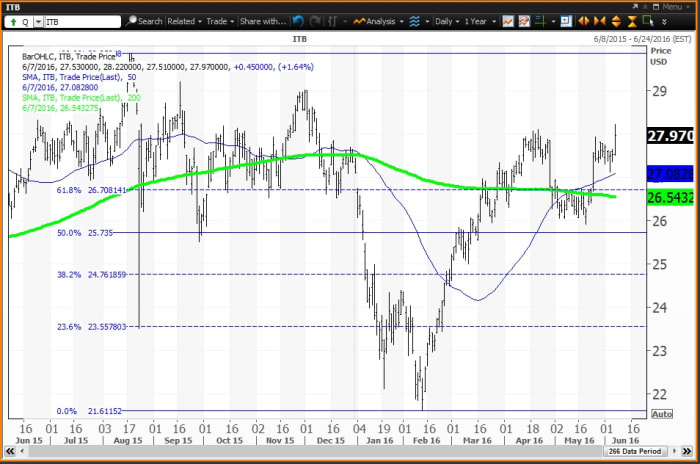
Task: Click the 266 Data Period label
Action: (635, 451)
